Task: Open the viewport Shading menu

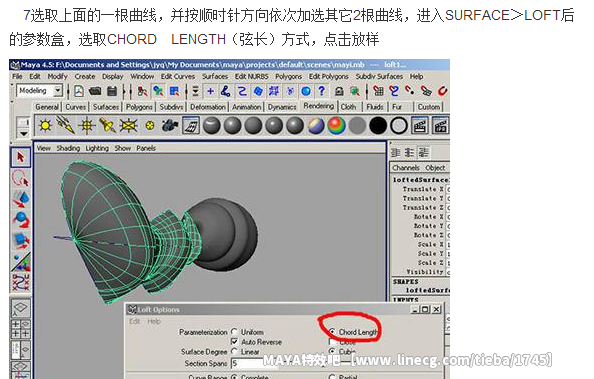Action: click(68, 148)
